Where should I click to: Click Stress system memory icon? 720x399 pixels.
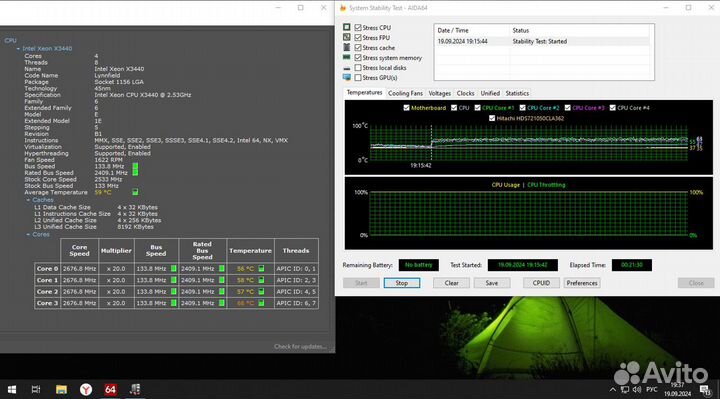click(x=347, y=57)
